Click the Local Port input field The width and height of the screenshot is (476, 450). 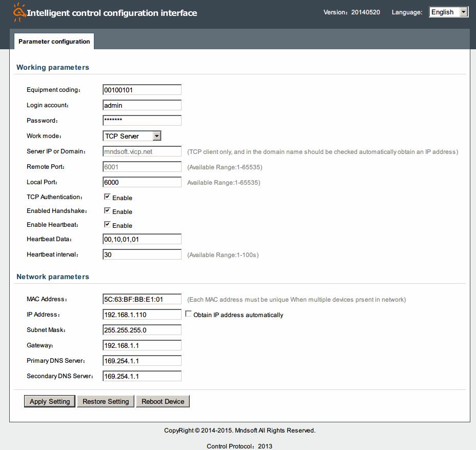[x=142, y=182]
